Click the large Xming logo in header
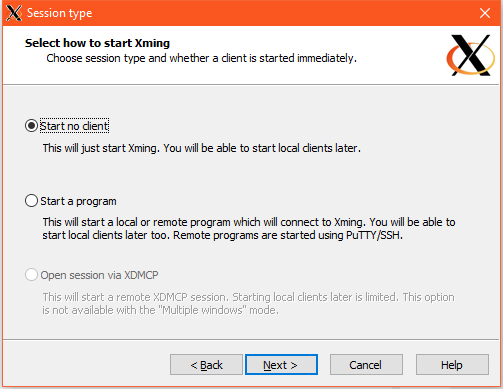The width and height of the screenshot is (503, 389). pyautogui.click(x=470, y=55)
